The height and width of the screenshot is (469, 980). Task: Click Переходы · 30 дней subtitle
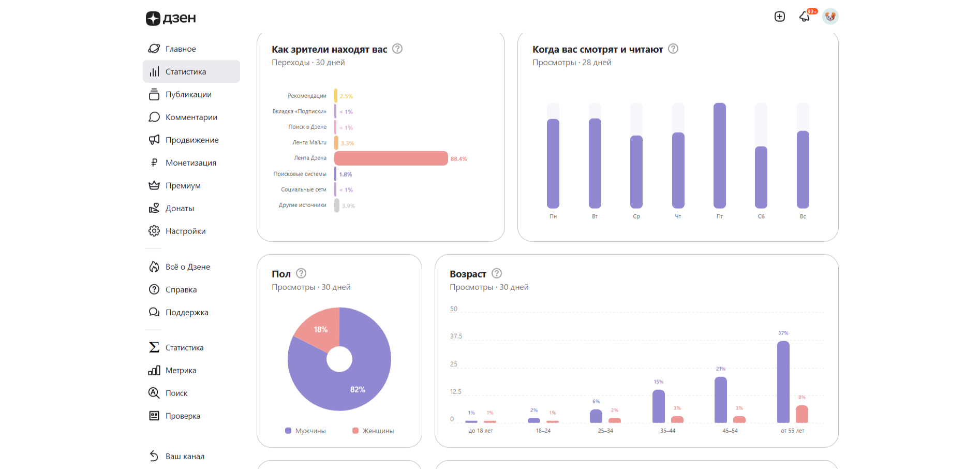point(308,62)
